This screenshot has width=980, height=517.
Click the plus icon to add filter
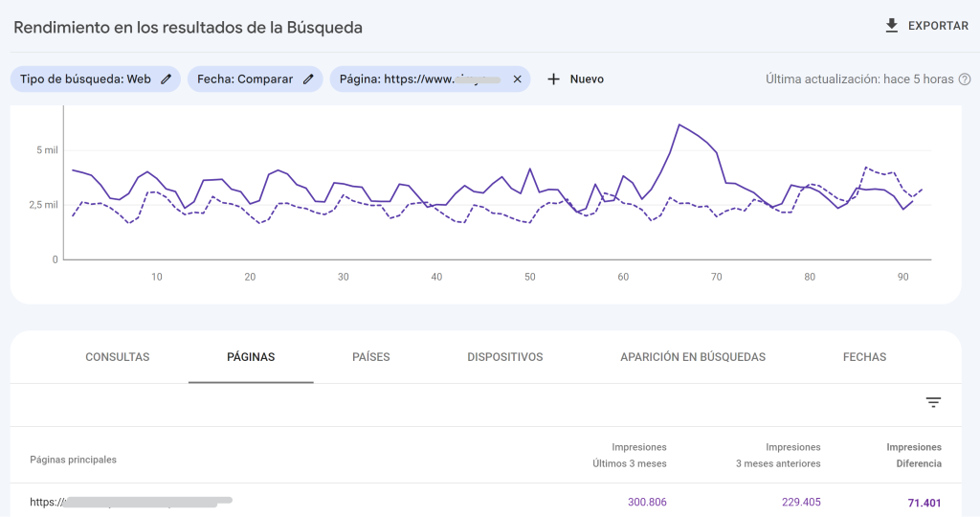click(x=553, y=79)
